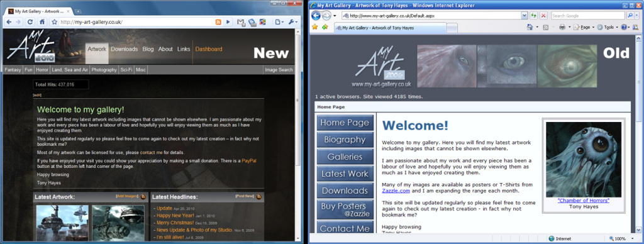Viewport: 644px width, 244px height.
Task: Select the Dashboard nav item
Action: tap(209, 49)
